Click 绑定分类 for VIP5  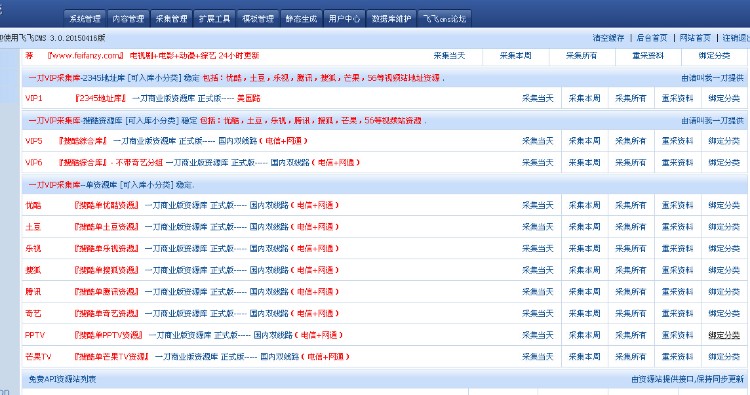click(724, 141)
